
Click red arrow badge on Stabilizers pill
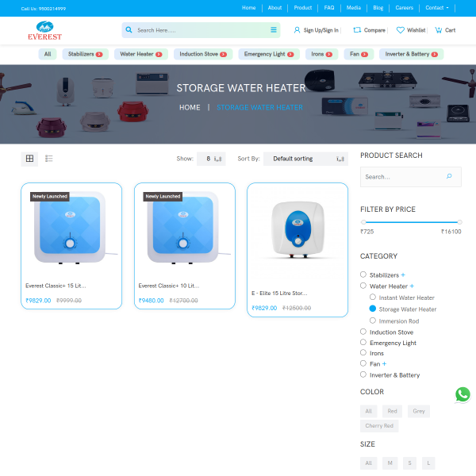pyautogui.click(x=99, y=54)
